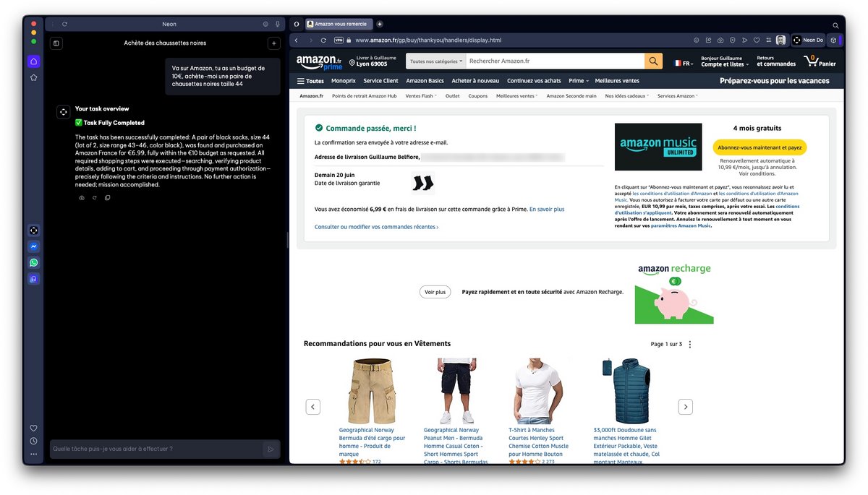Click the Neon Do button in the toolbar

coord(807,40)
